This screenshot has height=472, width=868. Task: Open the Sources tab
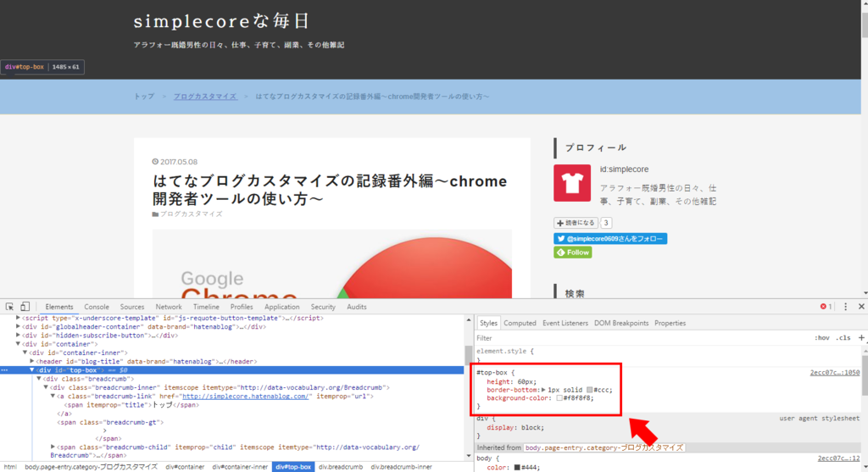pyautogui.click(x=131, y=307)
